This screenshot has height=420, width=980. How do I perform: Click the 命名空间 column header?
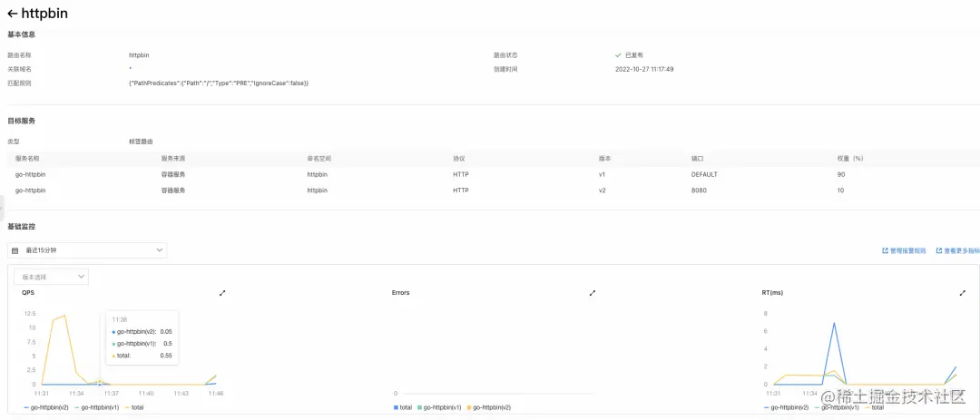tap(318, 159)
